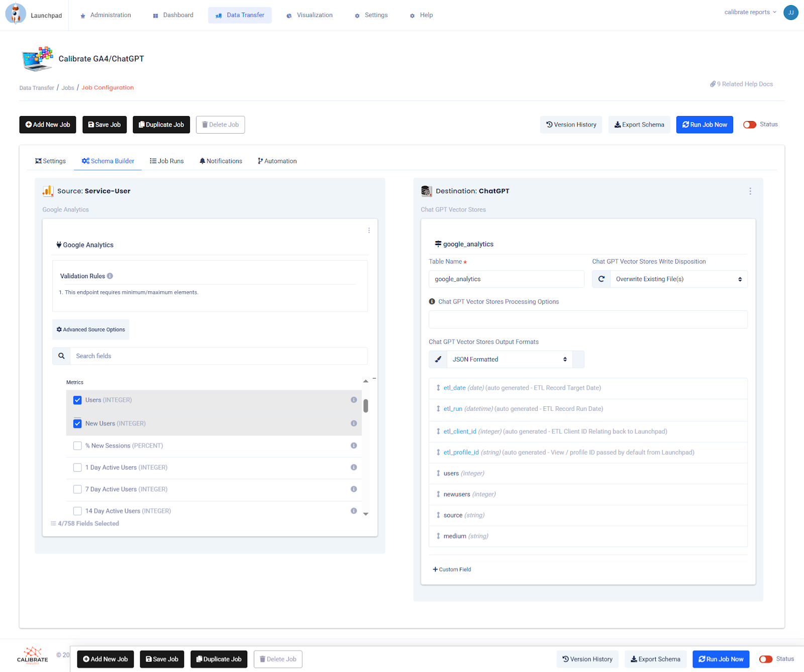The width and height of the screenshot is (804, 672).
Task: Switch to the Notifications tab
Action: [221, 161]
